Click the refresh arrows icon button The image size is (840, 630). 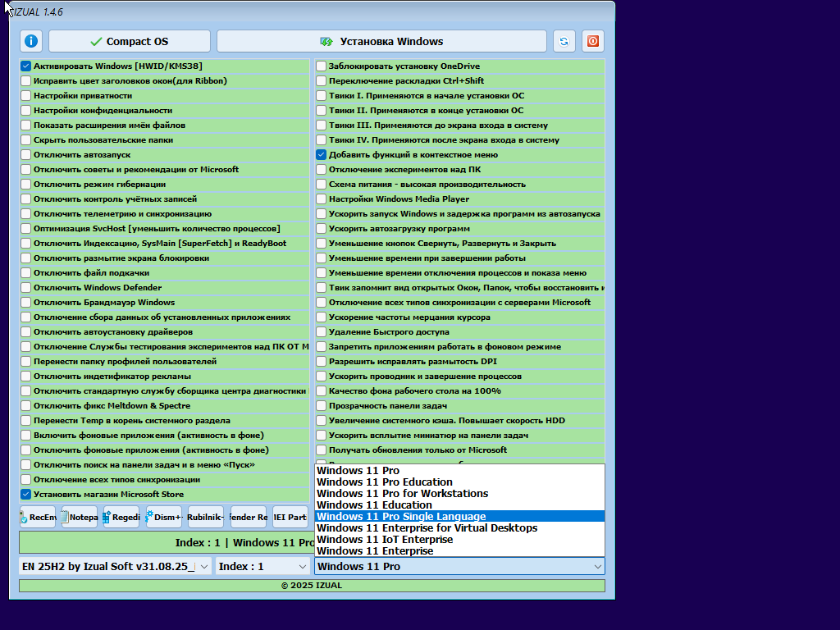(564, 41)
